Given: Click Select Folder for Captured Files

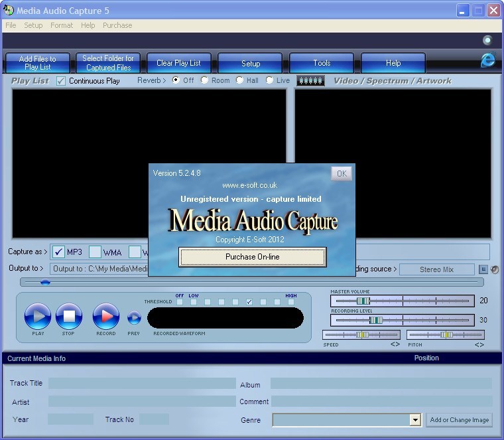Looking at the screenshot, I should click(108, 63).
